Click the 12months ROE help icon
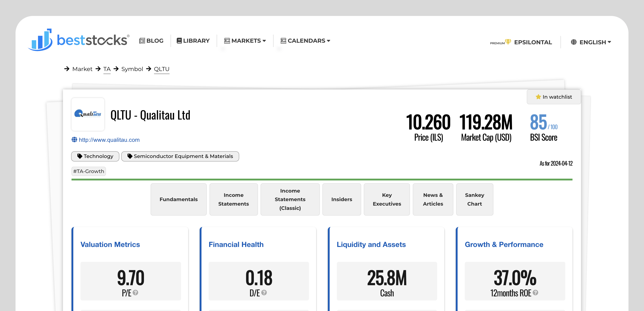 pyautogui.click(x=535, y=293)
